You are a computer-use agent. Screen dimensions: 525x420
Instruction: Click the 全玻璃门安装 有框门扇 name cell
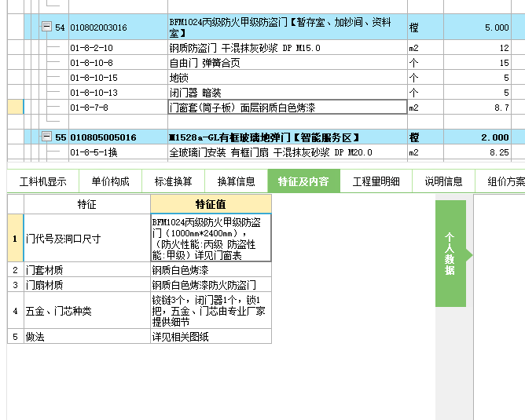(x=288, y=152)
